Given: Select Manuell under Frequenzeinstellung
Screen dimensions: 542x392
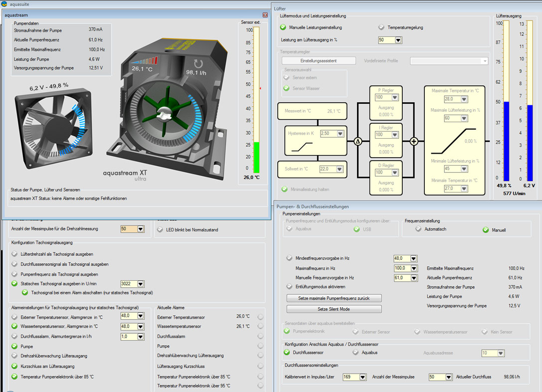Looking at the screenshot, I should point(486,230).
